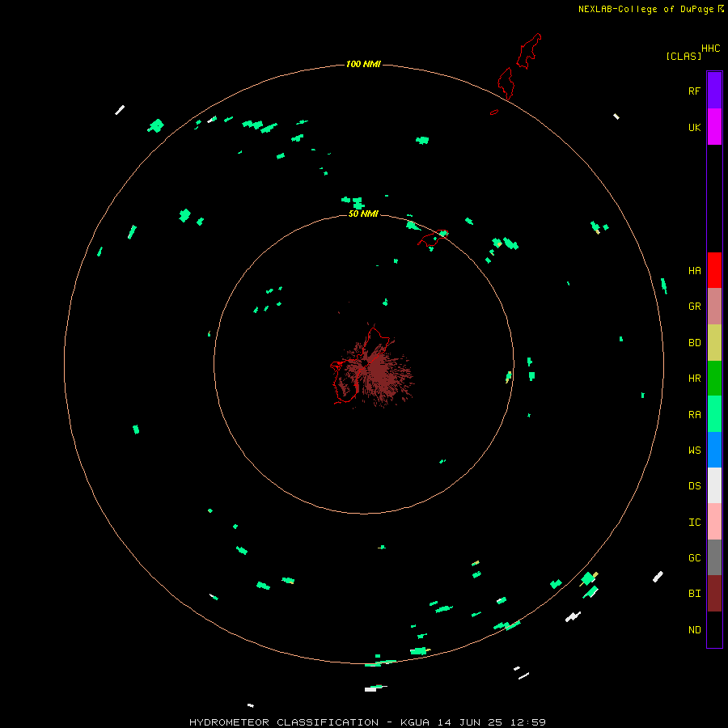Screen dimensions: 728x728
Task: Click the HA red legend swatch
Action: pos(714,270)
